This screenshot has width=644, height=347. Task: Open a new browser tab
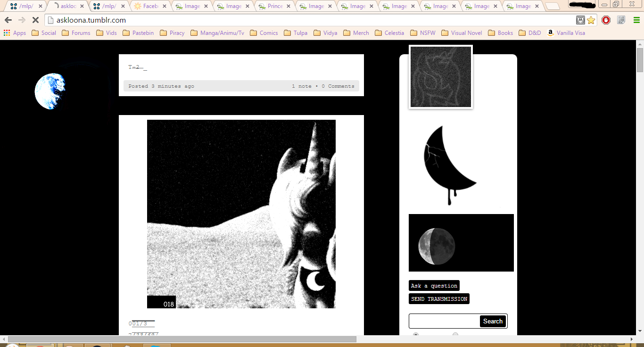553,6
